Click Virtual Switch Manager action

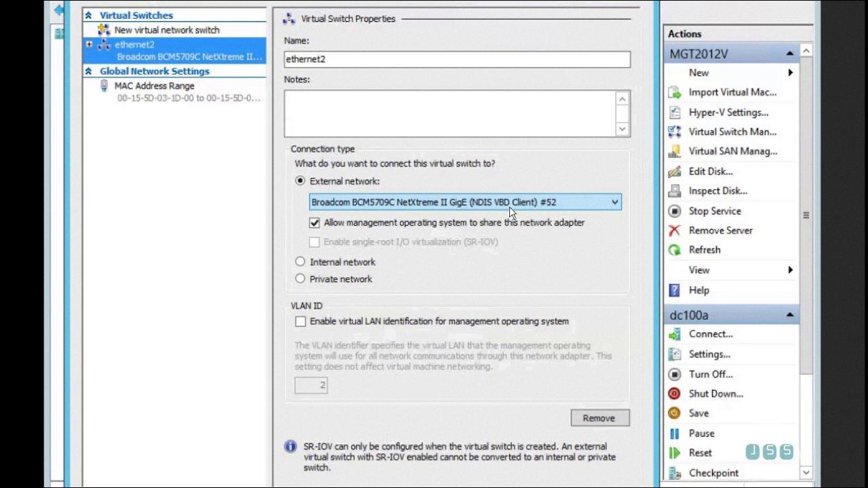(732, 132)
